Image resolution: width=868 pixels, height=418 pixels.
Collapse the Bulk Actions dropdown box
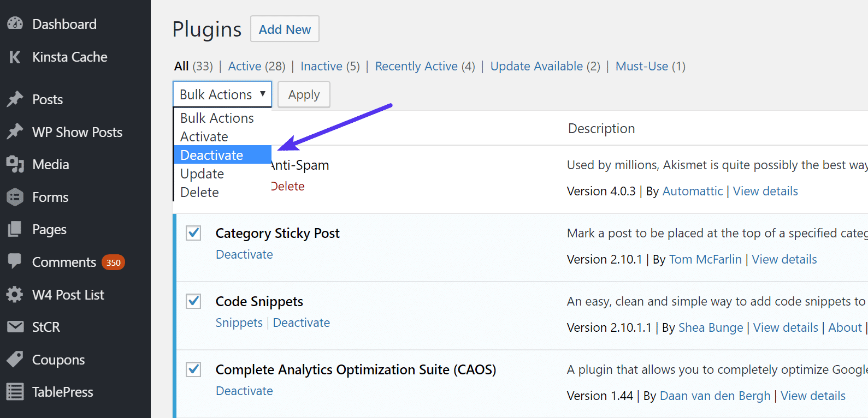pos(222,94)
